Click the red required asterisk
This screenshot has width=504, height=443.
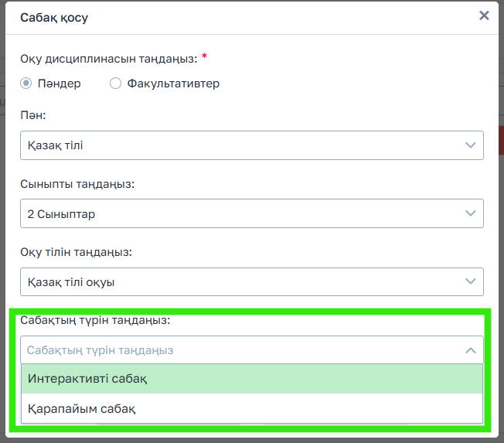coord(204,56)
